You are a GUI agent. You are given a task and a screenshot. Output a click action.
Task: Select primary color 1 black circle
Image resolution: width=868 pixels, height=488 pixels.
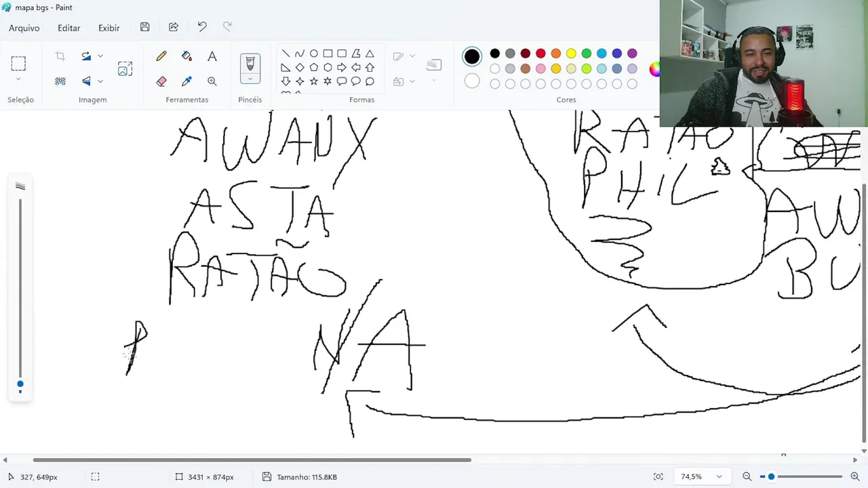tap(472, 56)
